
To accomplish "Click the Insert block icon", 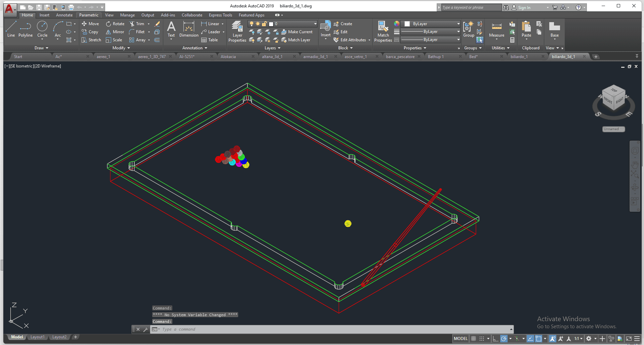I will click(x=325, y=29).
